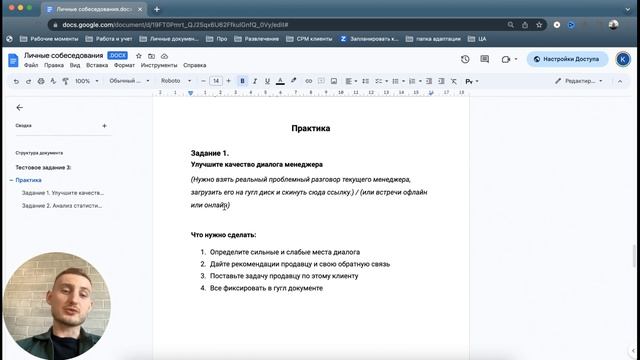Decrease font size with minus button
The width and height of the screenshot is (640, 360).
(203, 81)
